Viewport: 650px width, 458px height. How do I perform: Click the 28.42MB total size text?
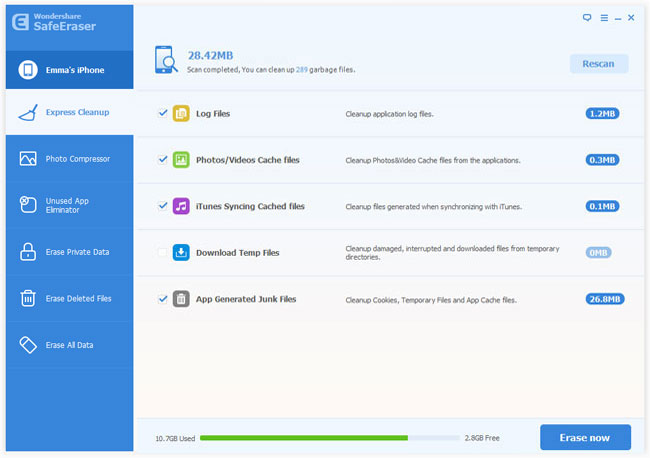210,56
